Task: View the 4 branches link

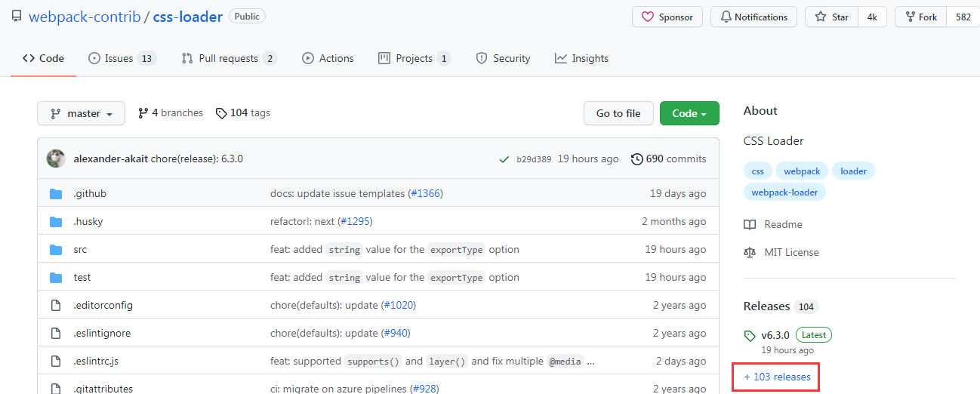Action: click(171, 112)
